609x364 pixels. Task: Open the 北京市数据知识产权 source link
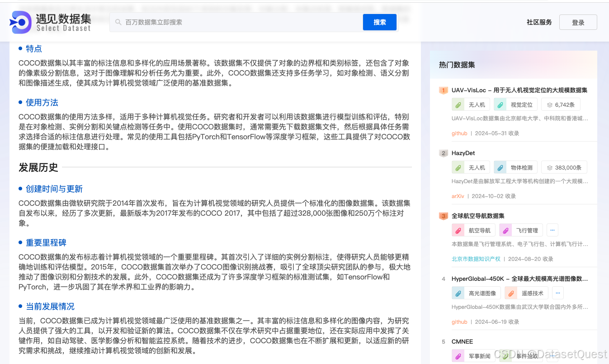coord(476,259)
